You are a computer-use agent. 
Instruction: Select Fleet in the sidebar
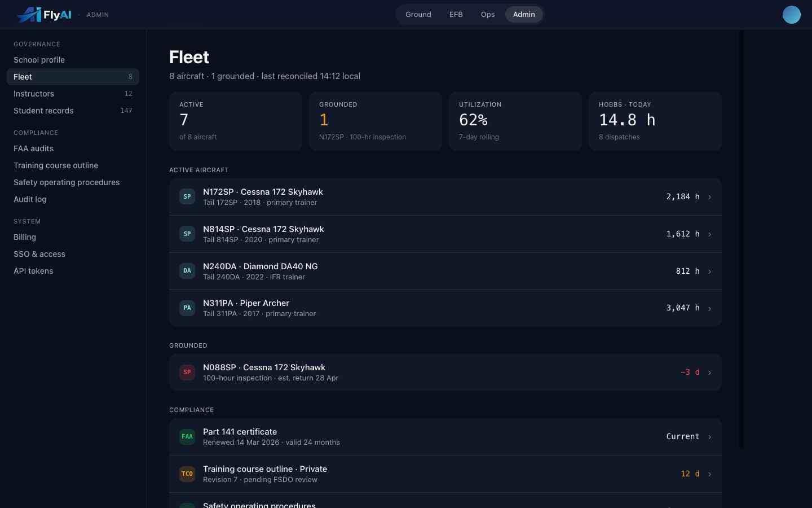tap(73, 77)
